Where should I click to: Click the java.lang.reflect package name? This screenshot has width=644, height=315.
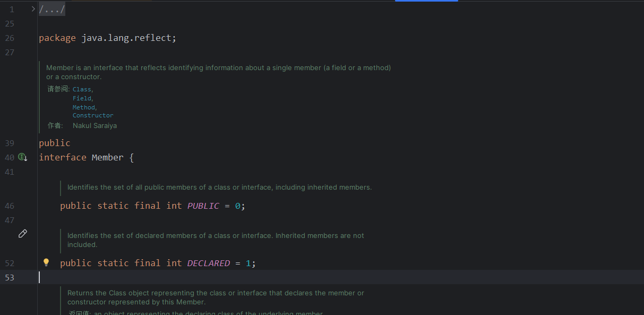click(x=126, y=38)
